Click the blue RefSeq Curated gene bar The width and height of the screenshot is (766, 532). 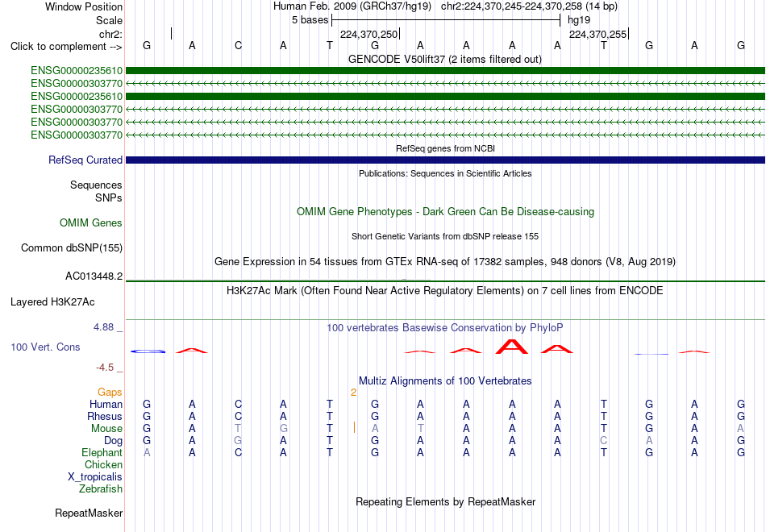[445, 160]
